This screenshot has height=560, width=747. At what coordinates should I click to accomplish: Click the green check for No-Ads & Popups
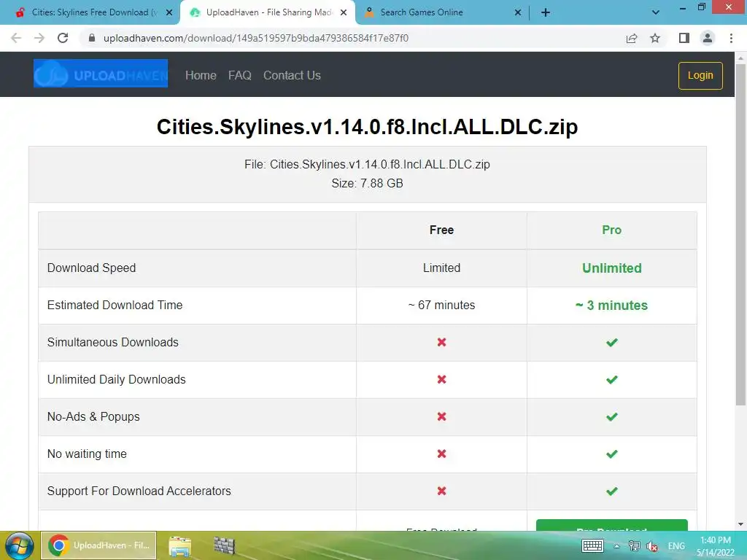pyautogui.click(x=612, y=416)
